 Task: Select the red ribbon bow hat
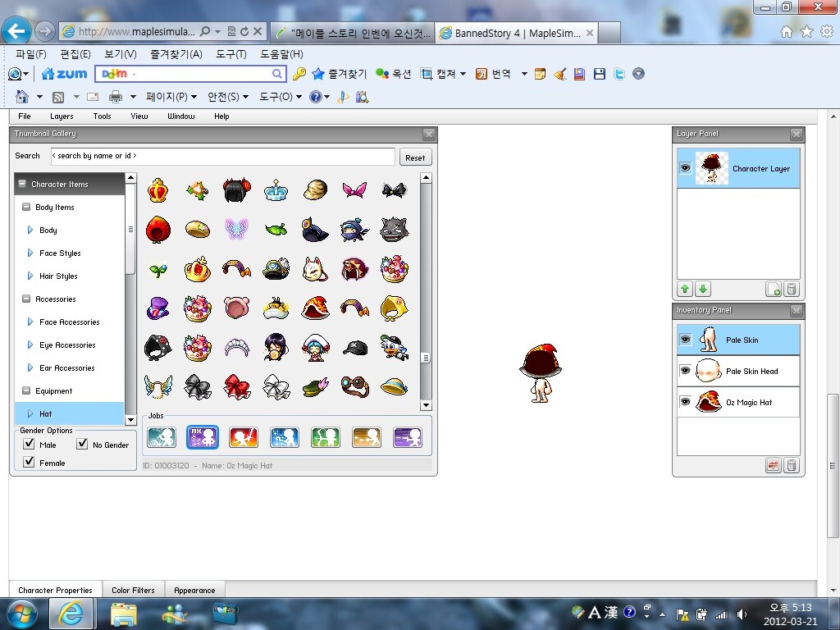pyautogui.click(x=236, y=386)
